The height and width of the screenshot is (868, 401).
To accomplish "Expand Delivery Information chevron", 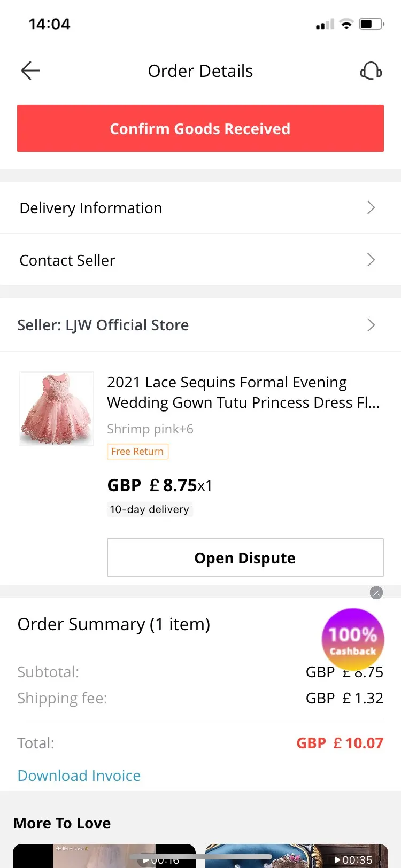I will (x=371, y=207).
